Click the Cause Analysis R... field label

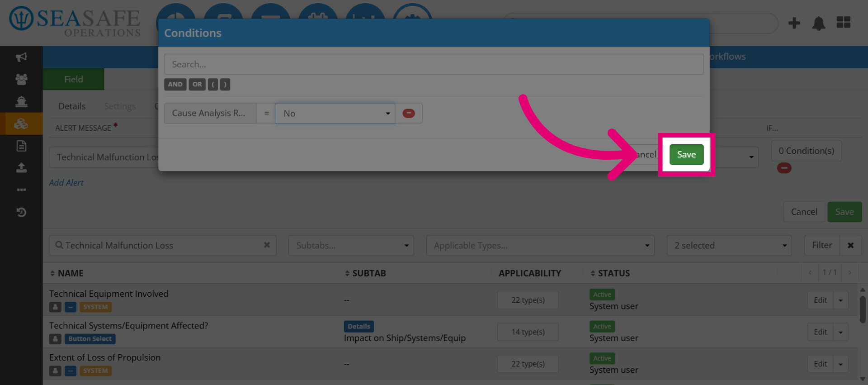(x=210, y=113)
